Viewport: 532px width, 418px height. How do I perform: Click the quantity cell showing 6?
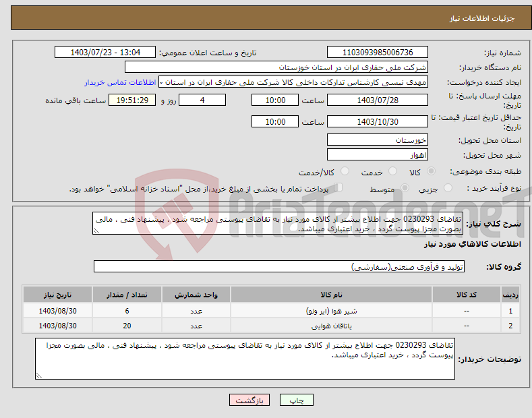click(127, 311)
